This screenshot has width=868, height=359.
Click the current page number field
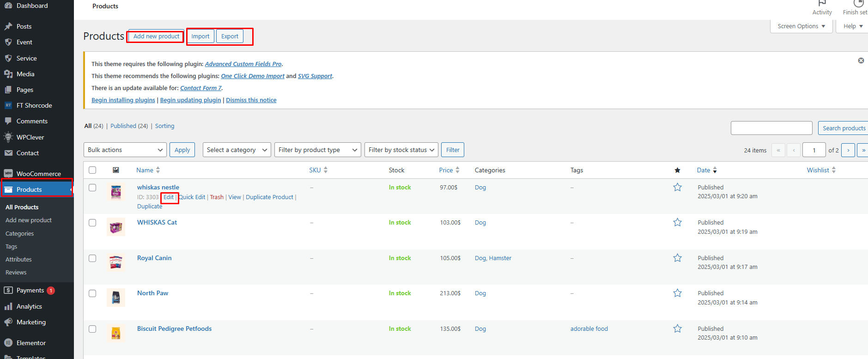point(814,150)
